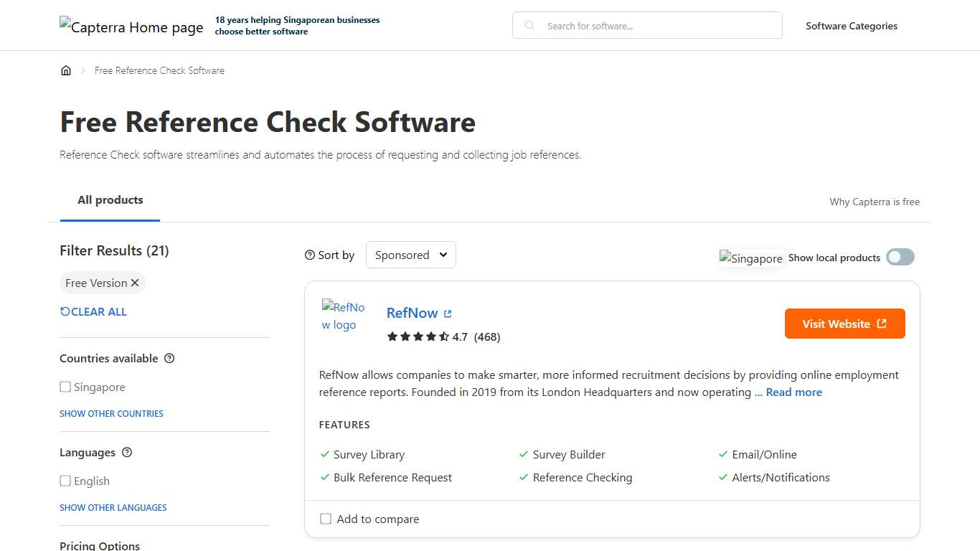Open the Languages help icon
980x551 pixels.
click(x=127, y=452)
